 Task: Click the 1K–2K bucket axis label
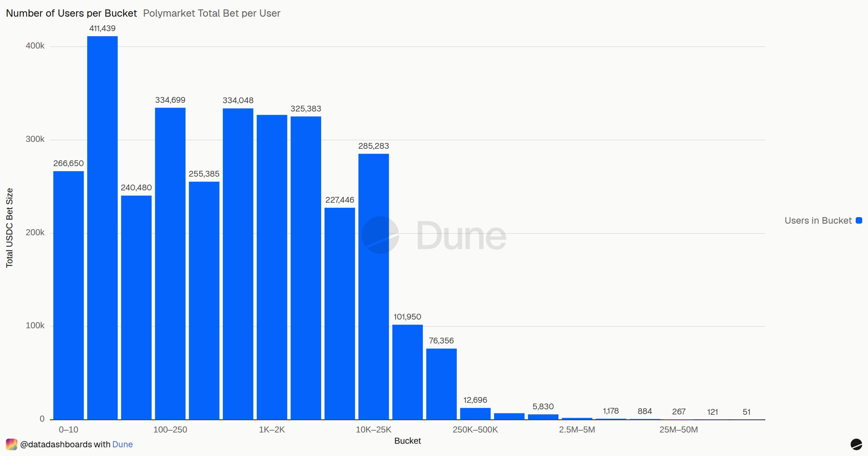tap(272, 430)
